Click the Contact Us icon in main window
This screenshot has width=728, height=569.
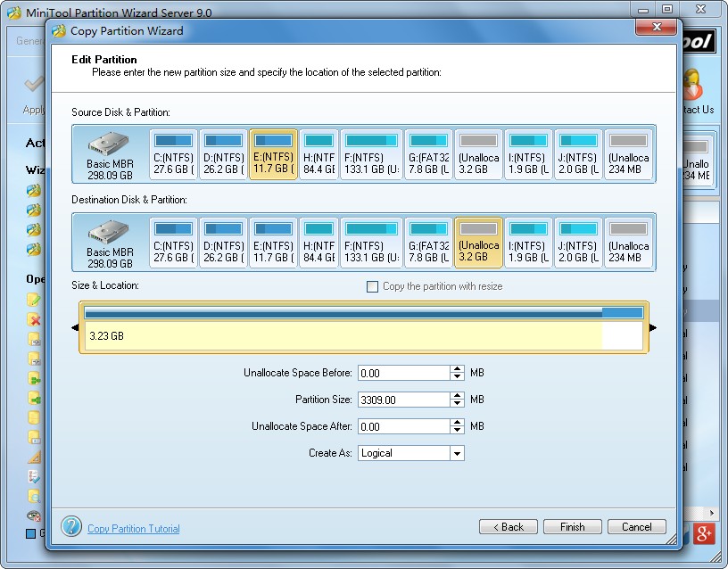(692, 85)
